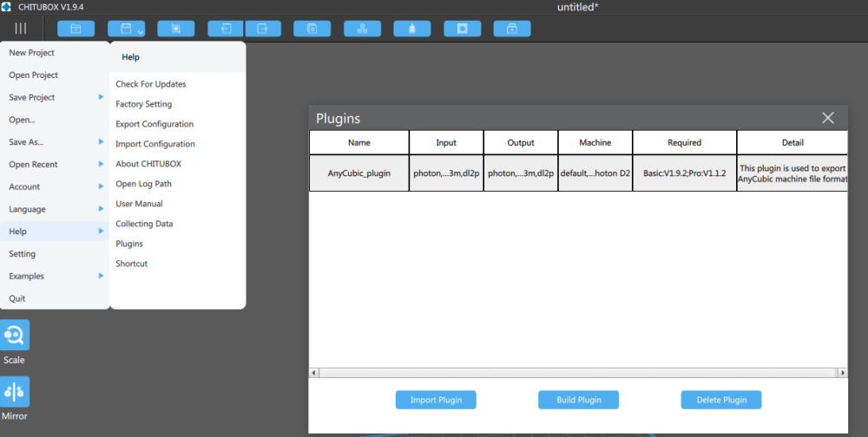Click the open file folder icon

(x=76, y=29)
